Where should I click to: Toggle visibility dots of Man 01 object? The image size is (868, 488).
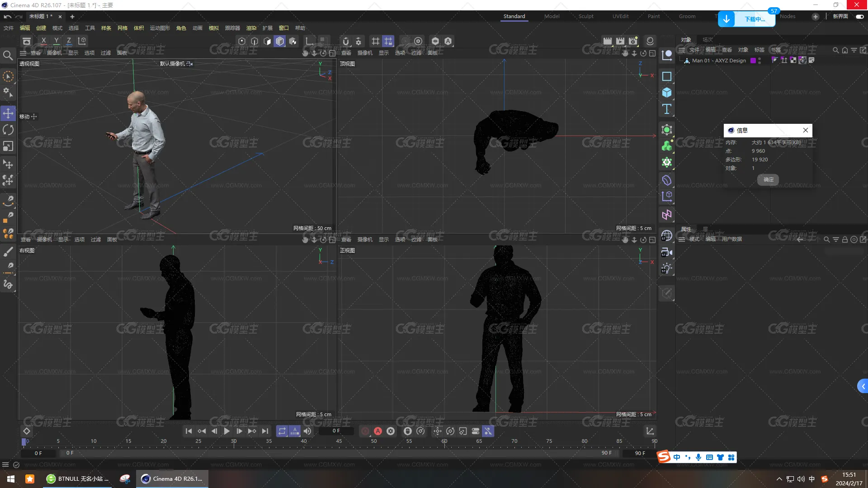(759, 61)
